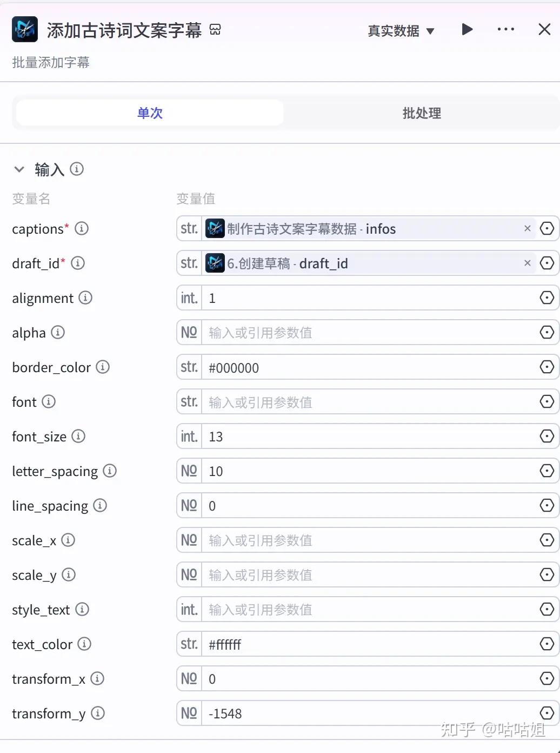Open the 真实数据 dropdown
Image resolution: width=560 pixels, height=753 pixels.
click(401, 31)
